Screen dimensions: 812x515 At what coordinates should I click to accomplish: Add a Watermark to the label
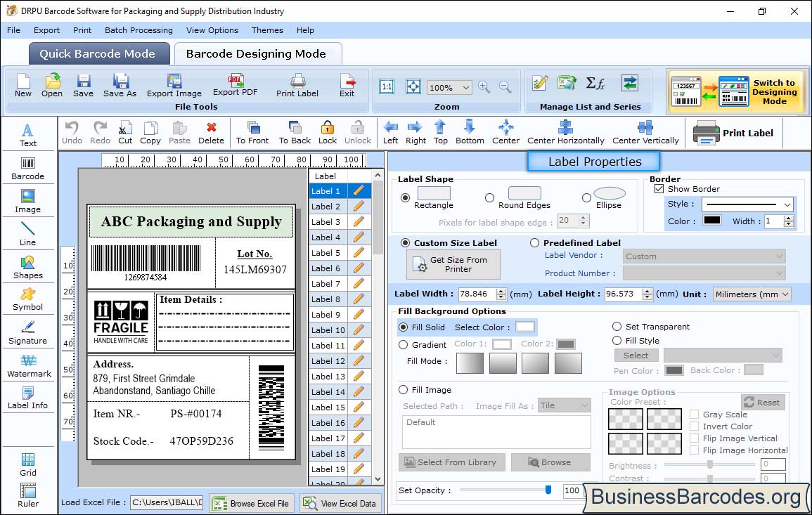pyautogui.click(x=29, y=367)
